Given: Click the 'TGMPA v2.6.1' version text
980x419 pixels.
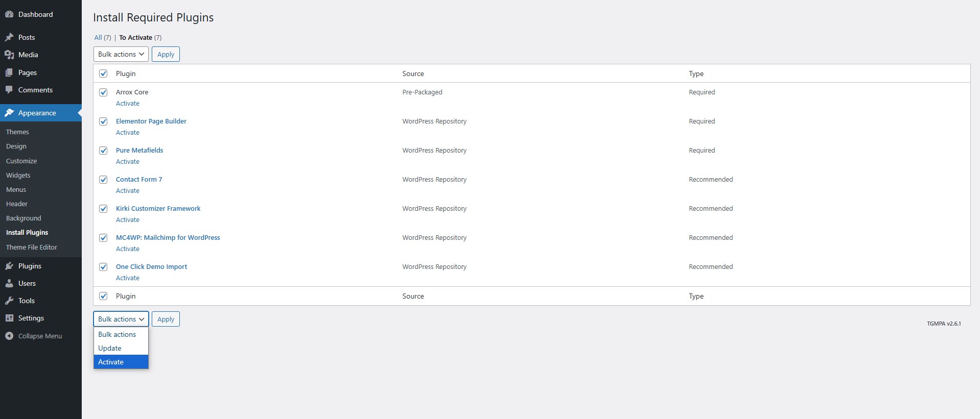Looking at the screenshot, I should (944, 324).
